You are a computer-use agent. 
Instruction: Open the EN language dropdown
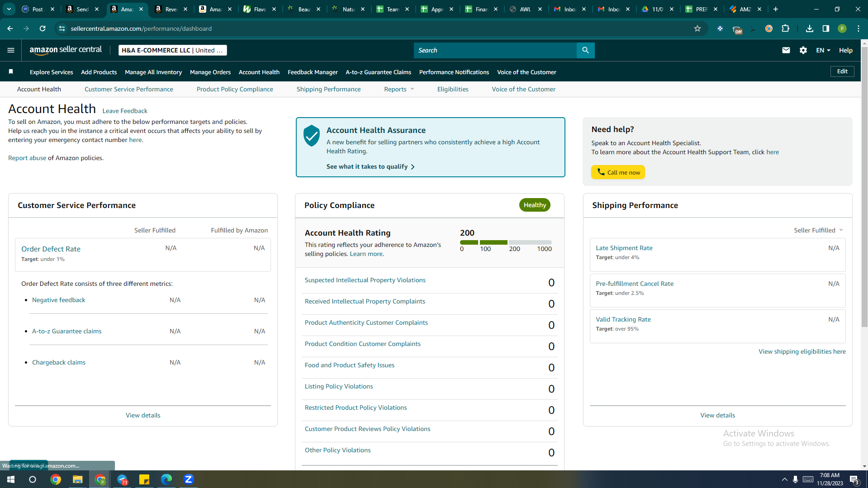coord(823,50)
